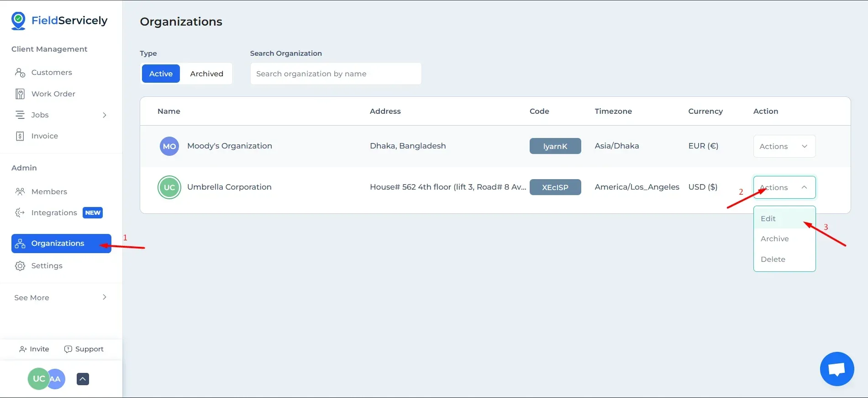Open the live chat bubble
The height and width of the screenshot is (398, 868).
836,369
